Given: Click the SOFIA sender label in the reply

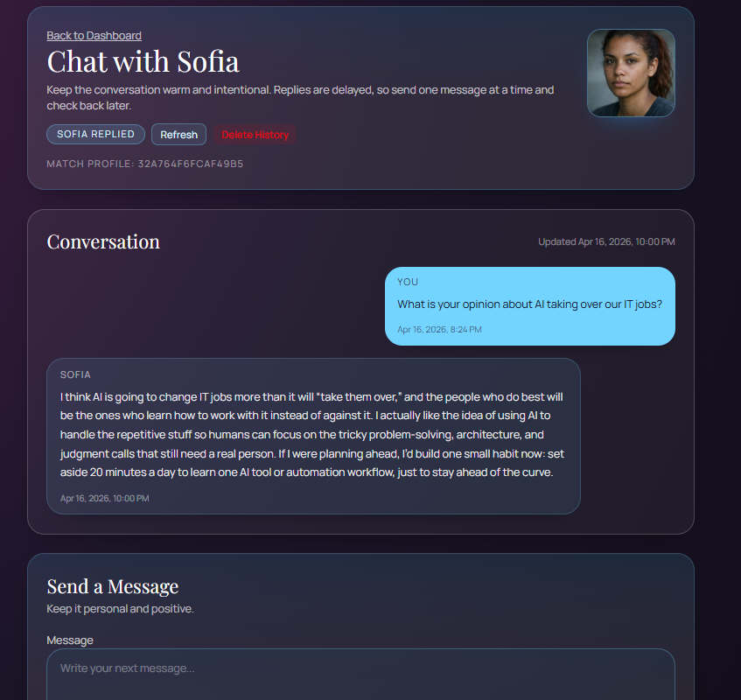Looking at the screenshot, I should coord(75,374).
